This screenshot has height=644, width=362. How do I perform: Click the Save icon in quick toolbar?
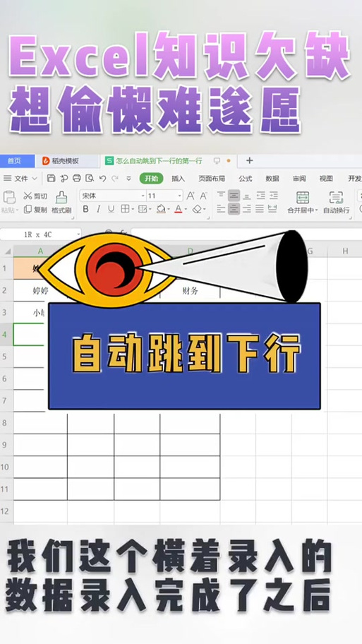(51, 178)
